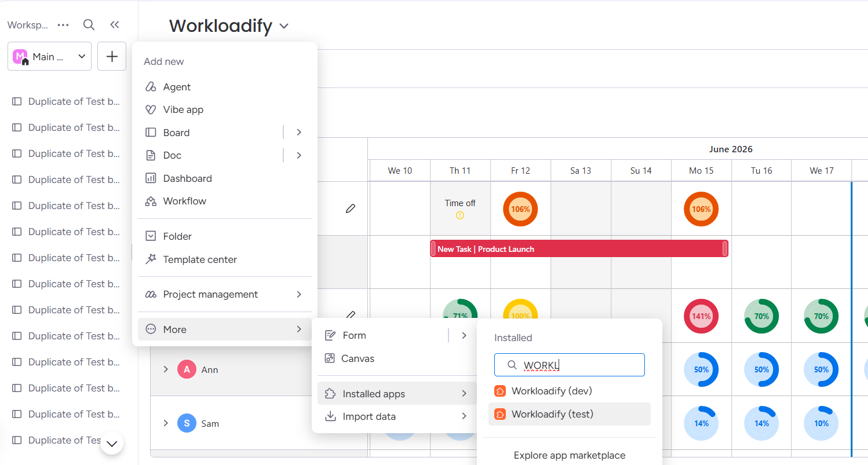Image resolution: width=868 pixels, height=465 pixels.
Task: Click the New Task | Product Launch bar
Action: tap(579, 248)
